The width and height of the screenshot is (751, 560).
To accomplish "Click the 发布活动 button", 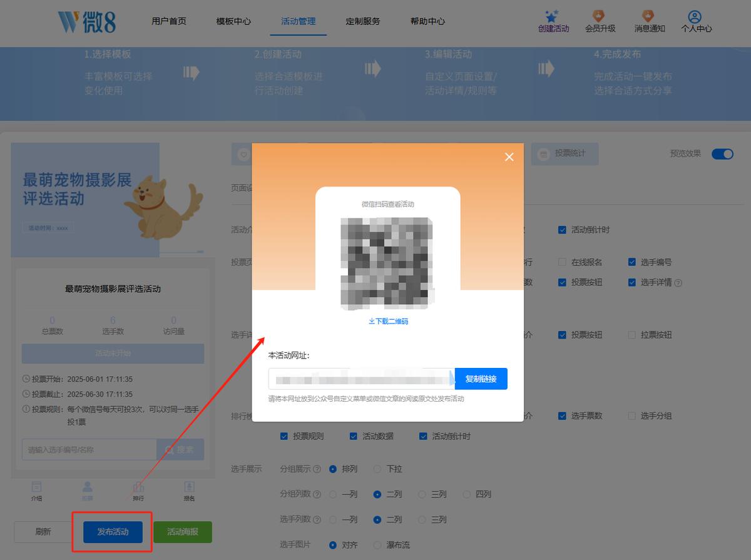I will point(113,532).
